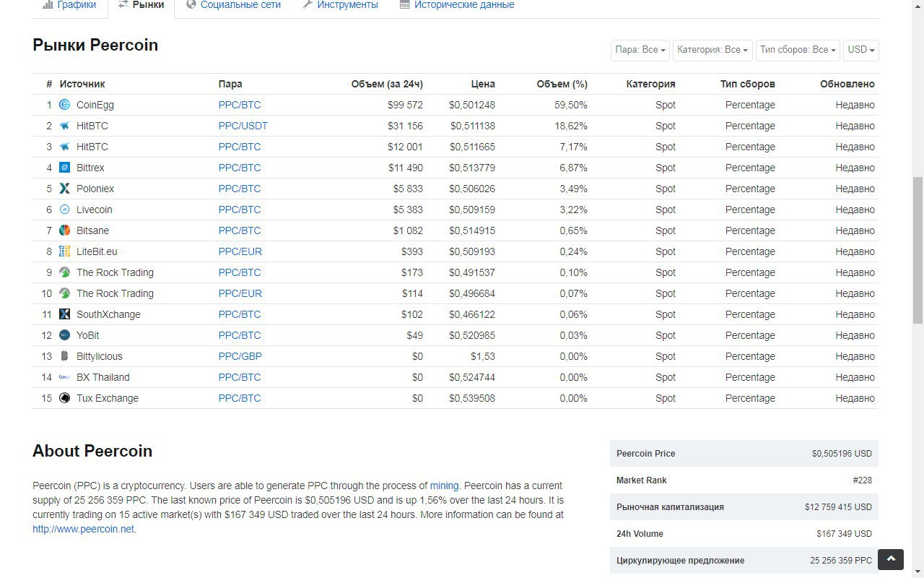Click the Poloniex exchange logo

tap(64, 189)
